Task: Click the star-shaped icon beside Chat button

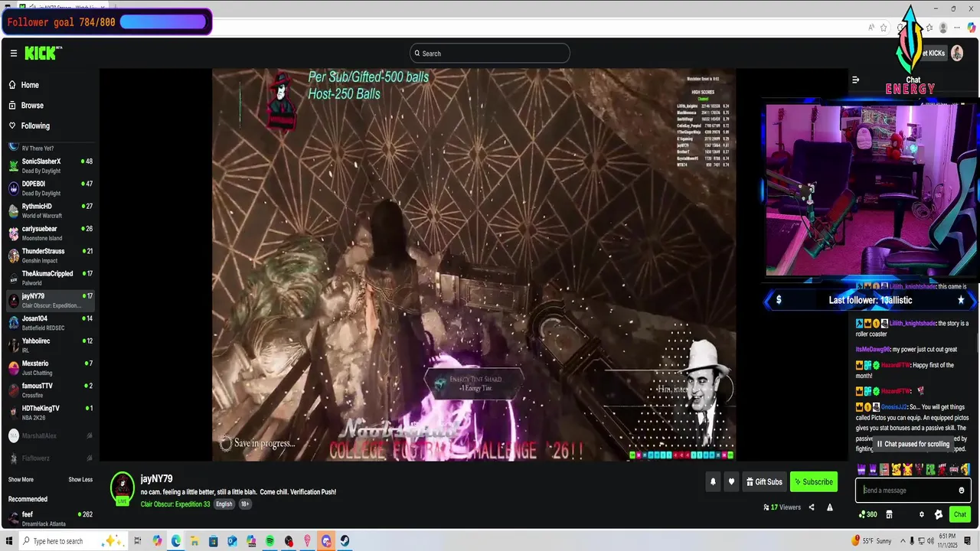Action: click(x=939, y=514)
